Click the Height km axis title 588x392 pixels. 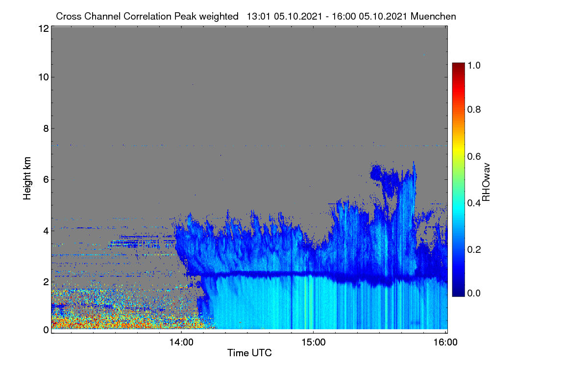[x=27, y=179]
